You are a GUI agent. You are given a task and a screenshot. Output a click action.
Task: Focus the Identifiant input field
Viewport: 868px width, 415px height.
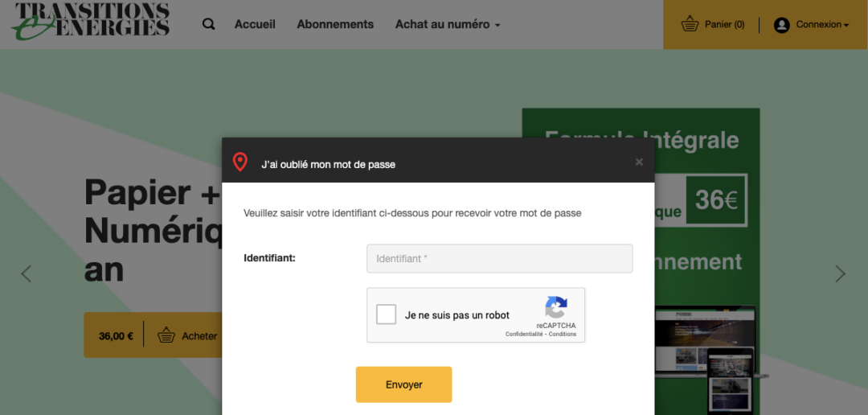499,258
